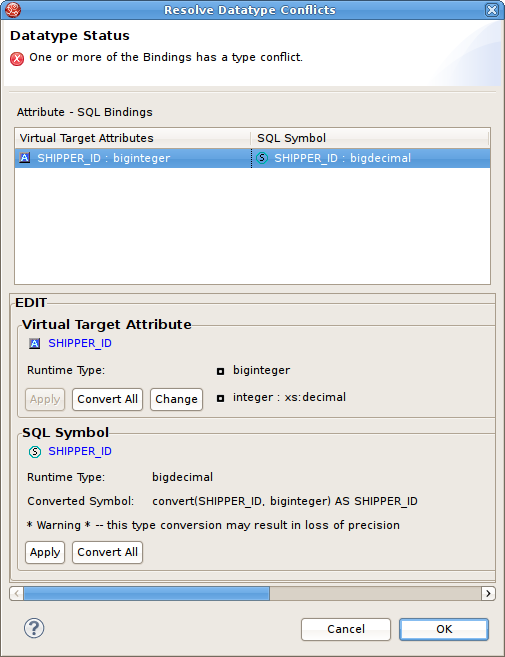Click the attribute icon under Virtual Target Attribute
The width and height of the screenshot is (505, 657).
pyautogui.click(x=34, y=344)
